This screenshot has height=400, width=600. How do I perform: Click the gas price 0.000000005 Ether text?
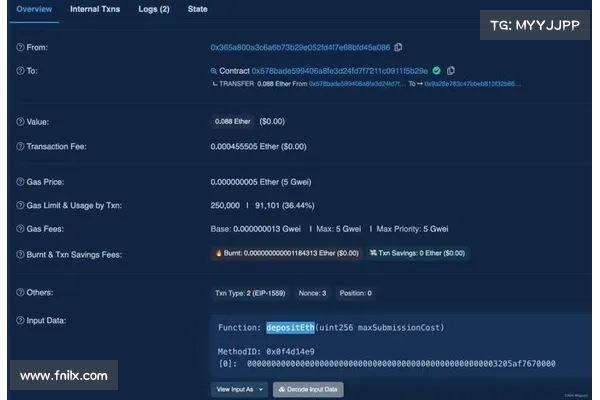tap(261, 182)
